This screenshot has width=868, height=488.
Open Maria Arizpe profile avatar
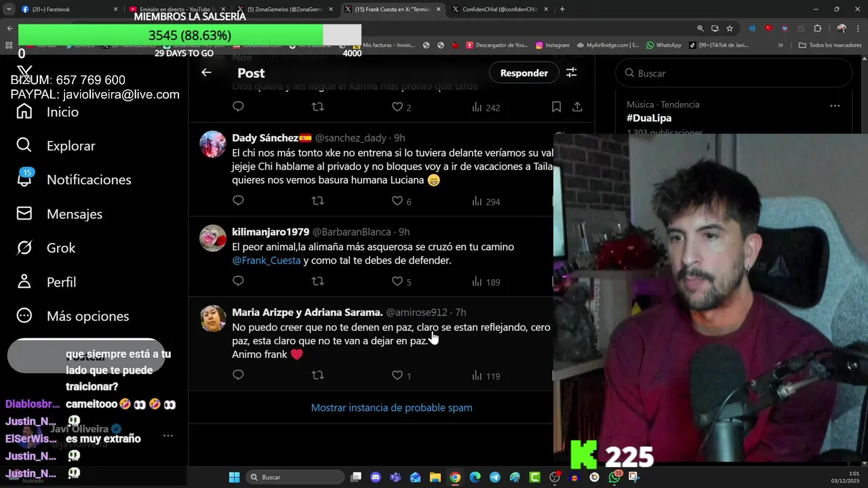(213, 319)
